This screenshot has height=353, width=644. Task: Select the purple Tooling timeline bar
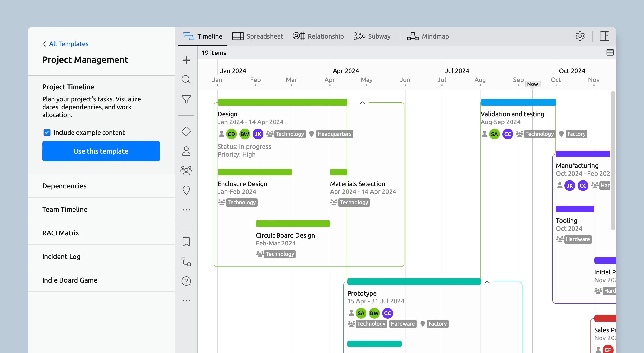tap(575, 209)
